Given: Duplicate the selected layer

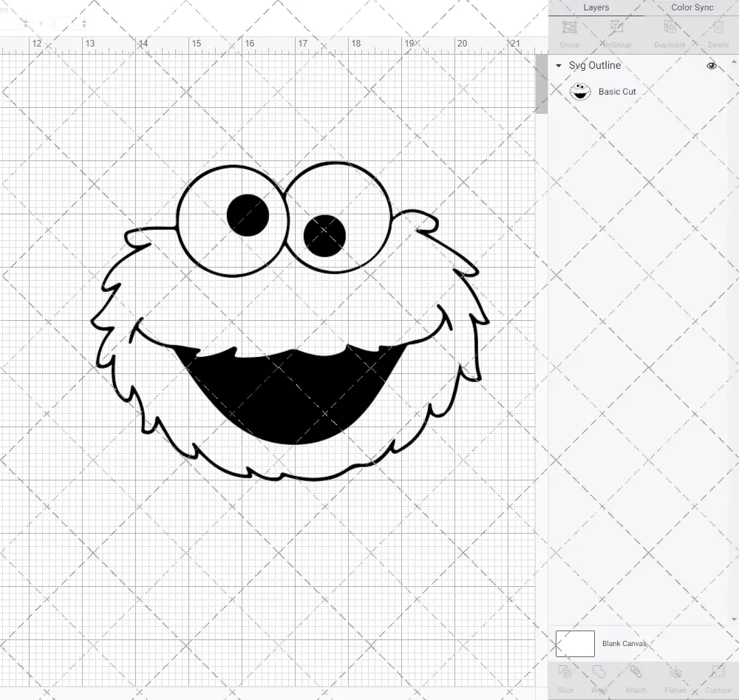Looking at the screenshot, I should coord(670,32).
